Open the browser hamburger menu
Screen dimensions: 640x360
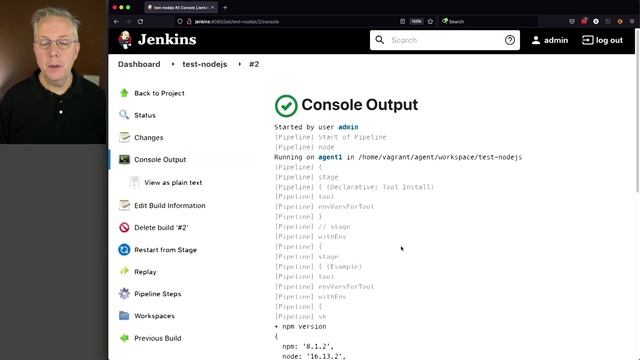[x=632, y=21]
